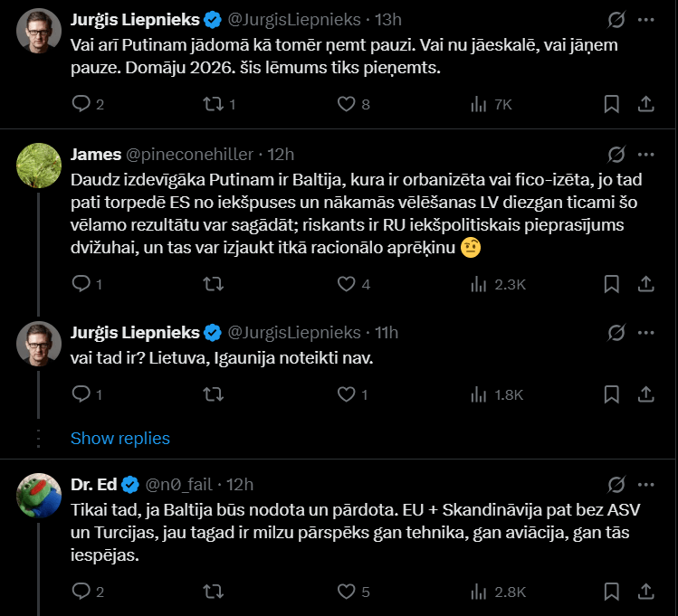Bookmark Dr. Ed's tweet
This screenshot has height=616, width=678.
point(612,592)
